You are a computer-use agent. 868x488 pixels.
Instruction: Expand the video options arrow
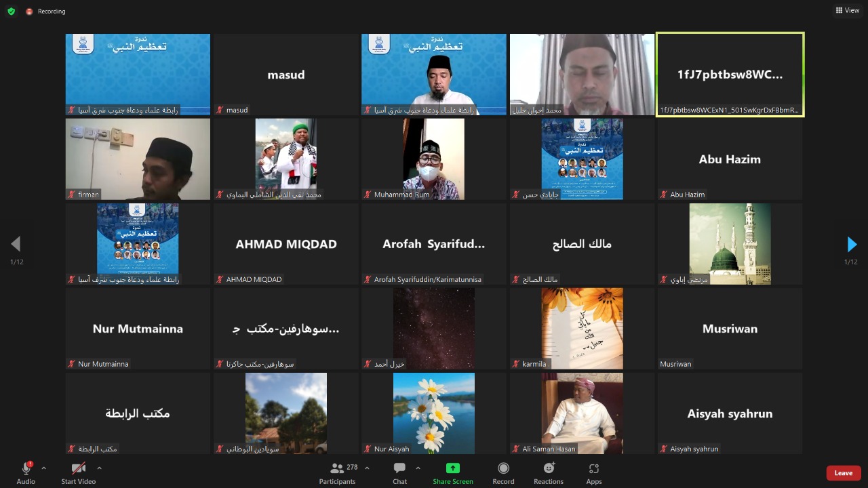pyautogui.click(x=99, y=468)
